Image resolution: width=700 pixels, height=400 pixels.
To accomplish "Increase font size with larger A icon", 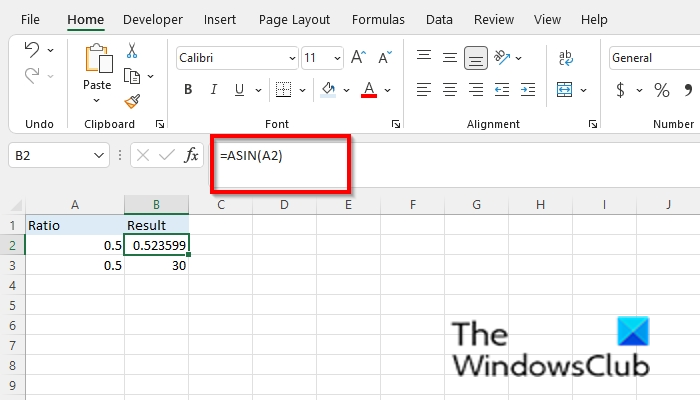I will pos(361,59).
